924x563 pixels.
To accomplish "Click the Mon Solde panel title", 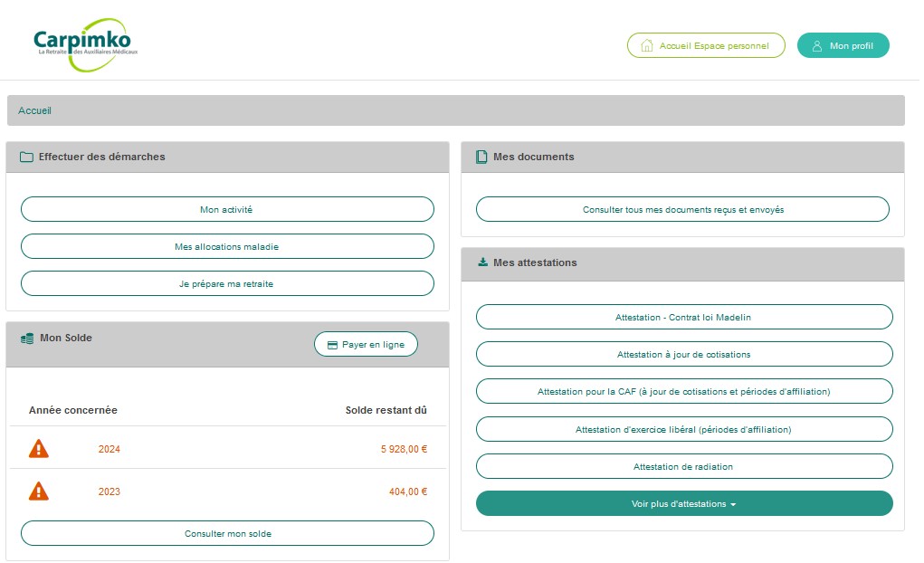I will point(66,338).
